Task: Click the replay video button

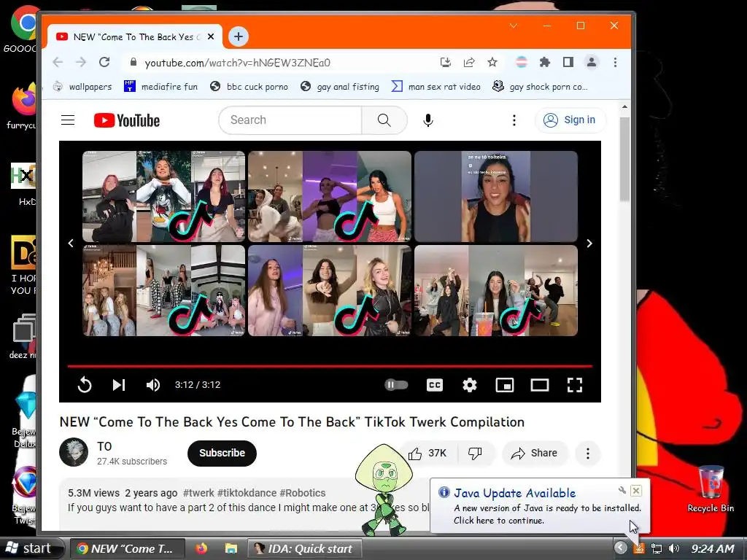Action: coord(85,385)
